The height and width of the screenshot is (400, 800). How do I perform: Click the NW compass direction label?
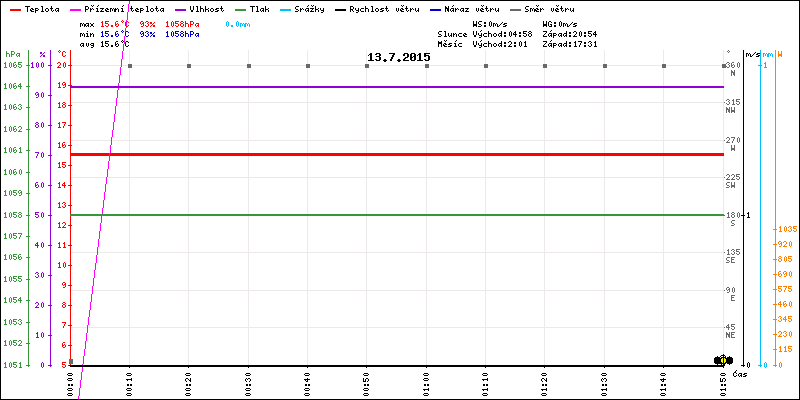pos(730,110)
